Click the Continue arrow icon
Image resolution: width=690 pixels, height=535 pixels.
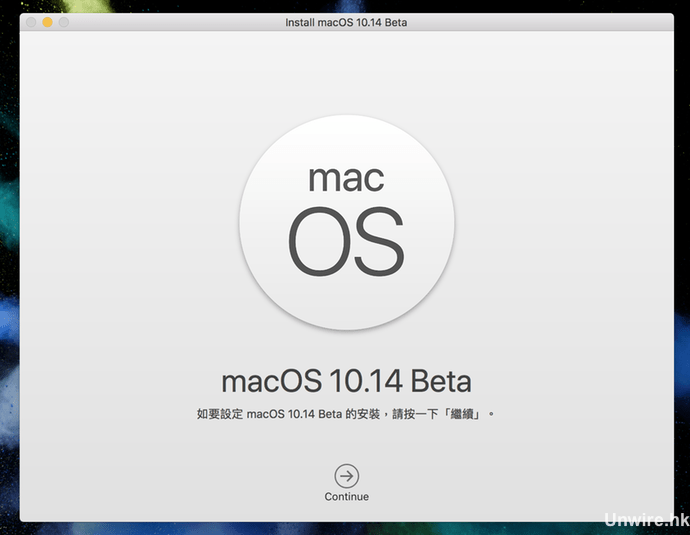347,476
